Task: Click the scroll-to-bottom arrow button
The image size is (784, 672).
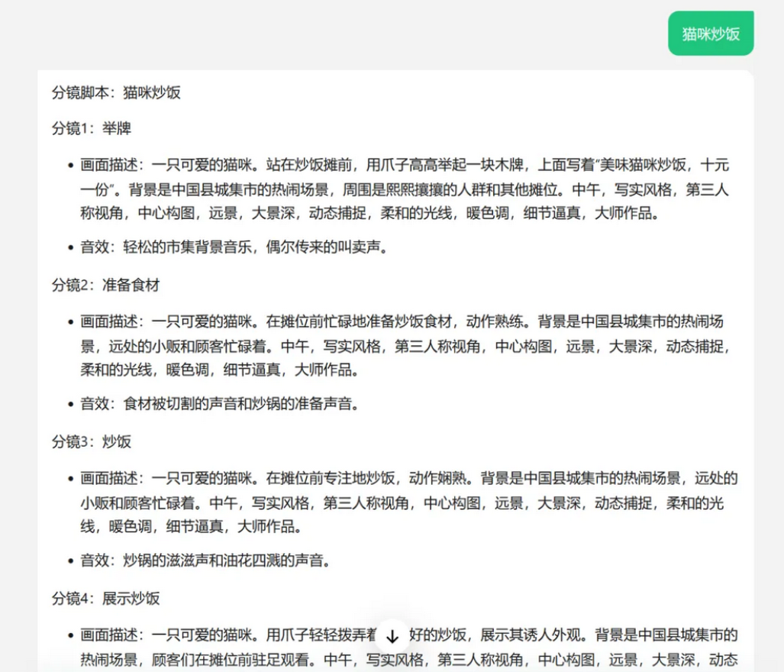Action: (x=392, y=636)
